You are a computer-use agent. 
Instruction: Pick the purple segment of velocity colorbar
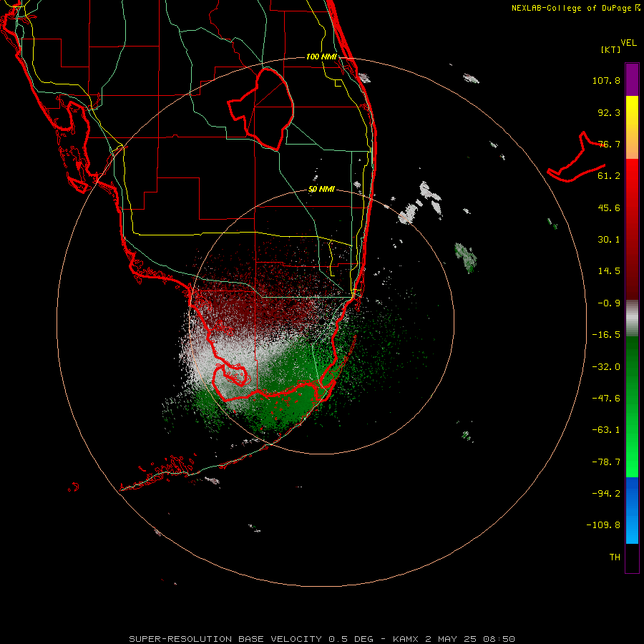click(x=632, y=79)
